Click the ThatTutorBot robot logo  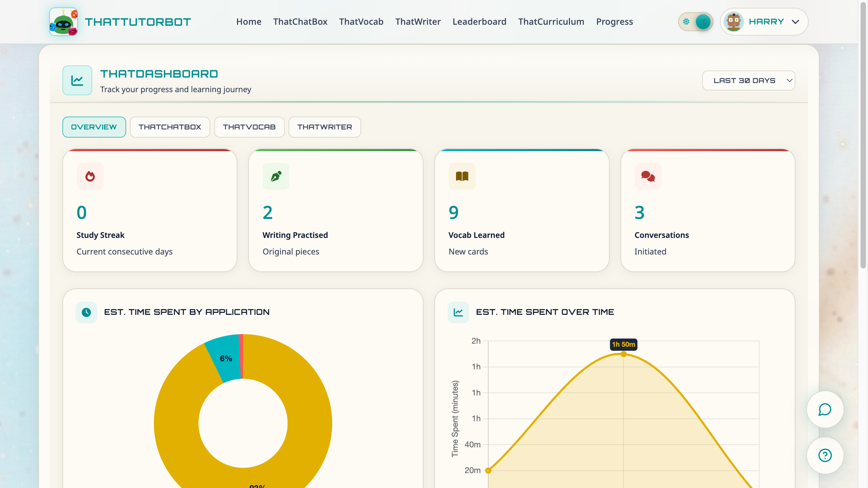[64, 22]
